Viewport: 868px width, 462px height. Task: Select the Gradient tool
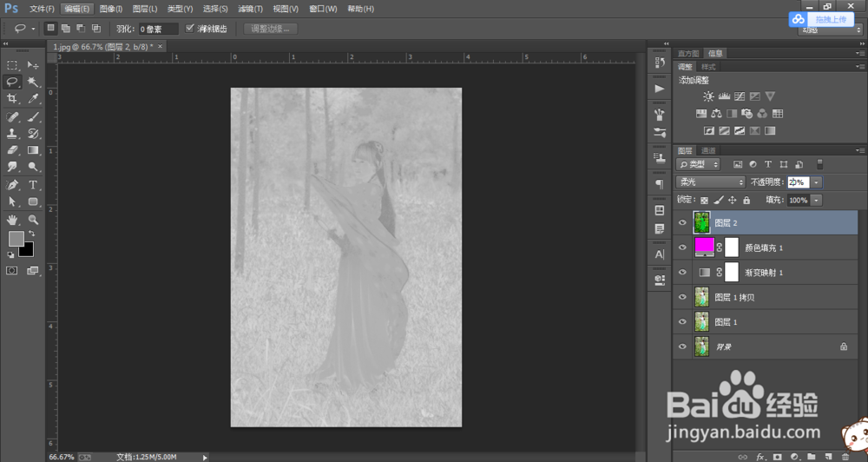33,150
